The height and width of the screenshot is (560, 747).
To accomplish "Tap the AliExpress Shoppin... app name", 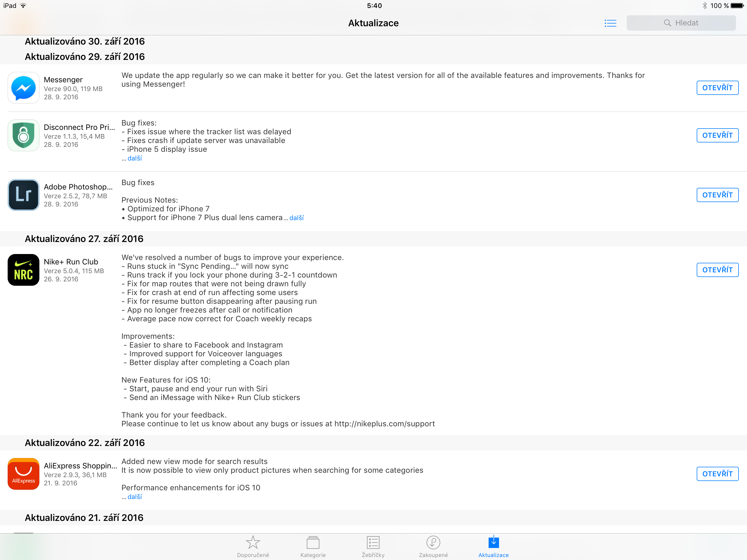I will (80, 466).
